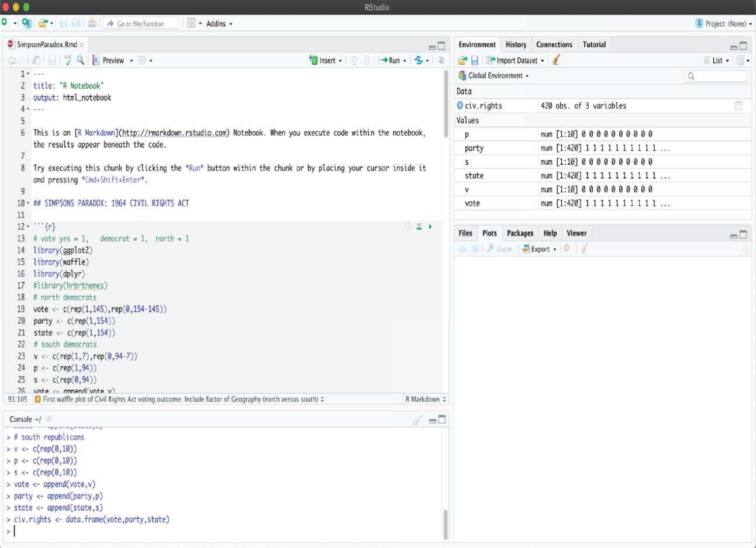Close the SimpsonParadox.Rmd tab
This screenshot has height=548, width=756.
82,45
